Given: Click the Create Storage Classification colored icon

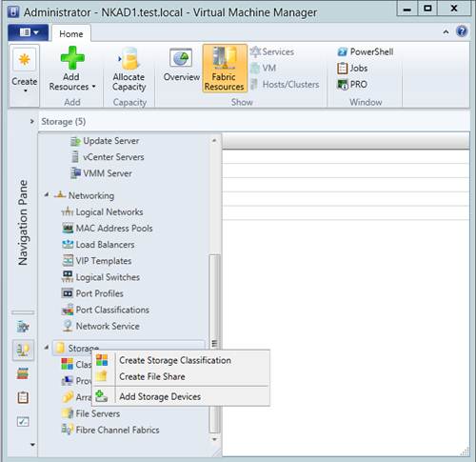Looking at the screenshot, I should pos(102,360).
